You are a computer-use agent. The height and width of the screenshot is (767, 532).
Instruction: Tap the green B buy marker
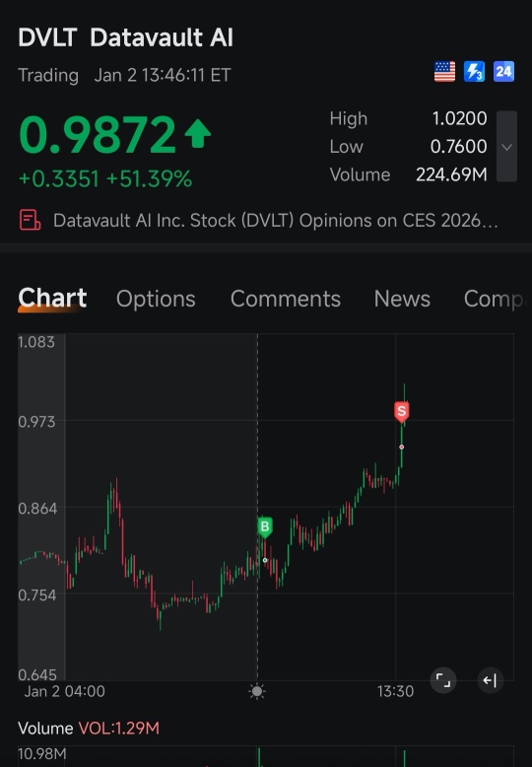(265, 526)
